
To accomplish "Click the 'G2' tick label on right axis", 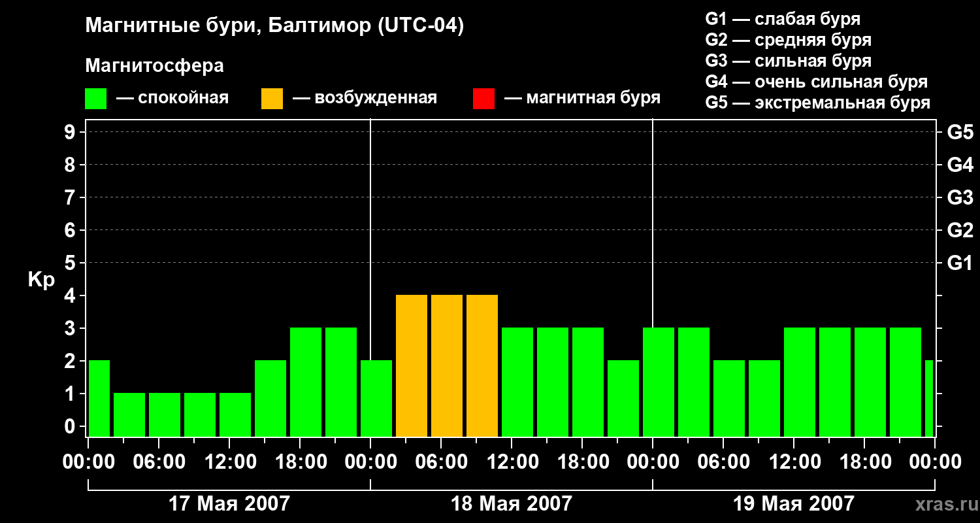I will click(960, 230).
